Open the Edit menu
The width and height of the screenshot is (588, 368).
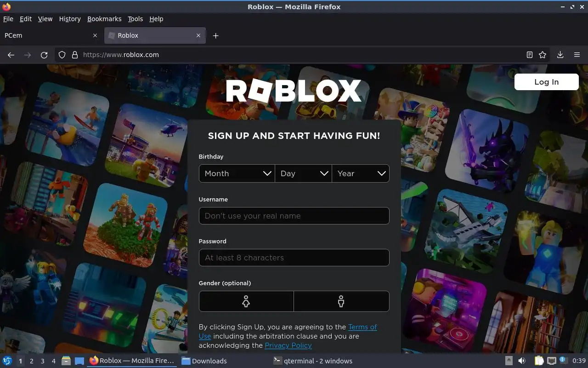26,19
